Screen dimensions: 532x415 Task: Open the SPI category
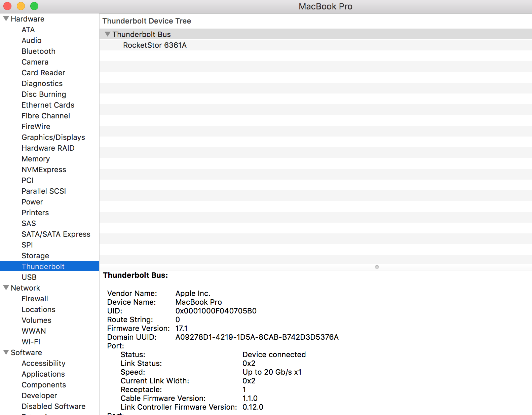click(x=27, y=245)
